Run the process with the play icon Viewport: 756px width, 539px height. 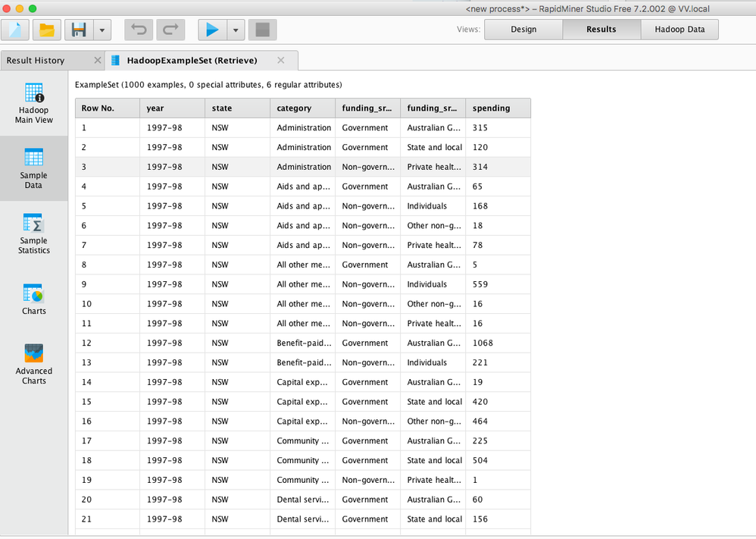(x=212, y=30)
